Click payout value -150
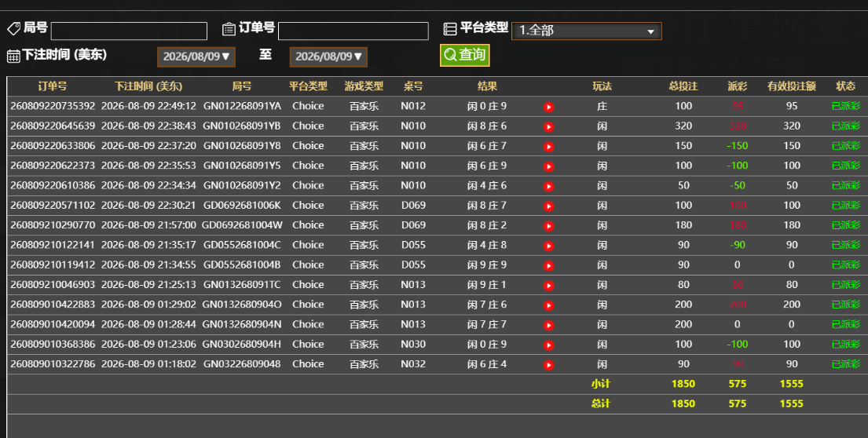Screen dimensions: 868x438 click(x=738, y=145)
